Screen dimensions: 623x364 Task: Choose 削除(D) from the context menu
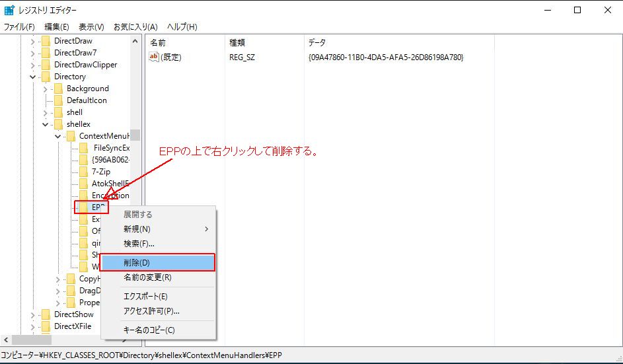(x=157, y=262)
